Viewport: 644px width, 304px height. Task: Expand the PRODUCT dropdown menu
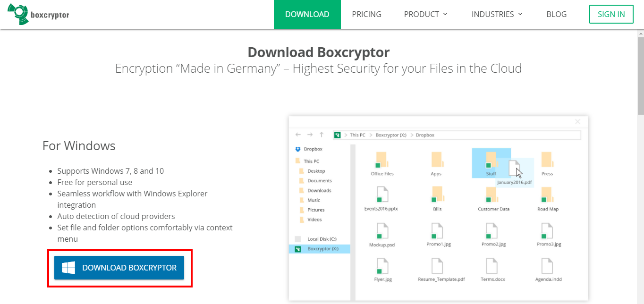coord(425,14)
